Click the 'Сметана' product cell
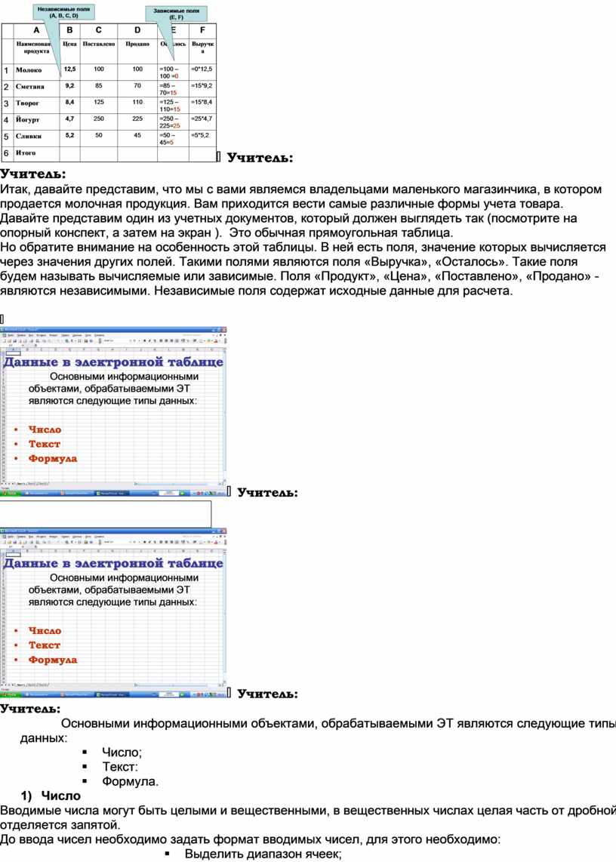 click(37, 89)
